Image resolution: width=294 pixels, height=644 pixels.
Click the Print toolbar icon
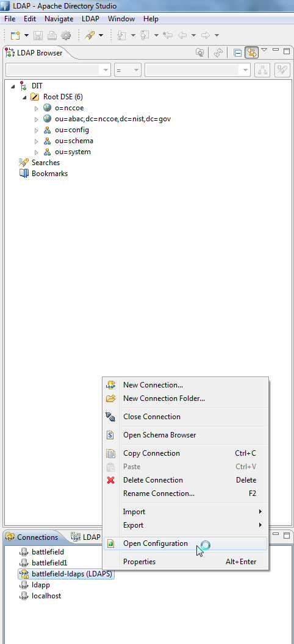pyautogui.click(x=52, y=35)
